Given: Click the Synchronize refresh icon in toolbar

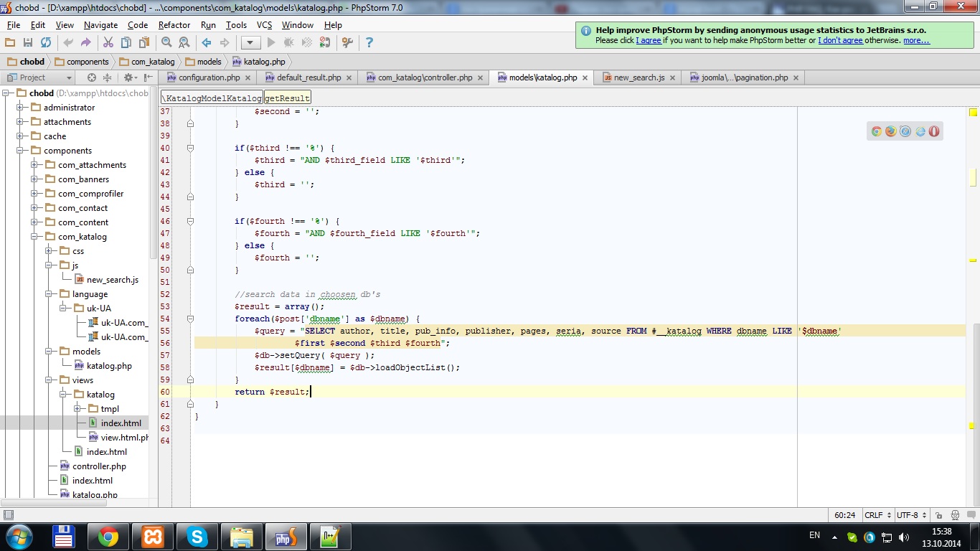Looking at the screenshot, I should (x=45, y=43).
